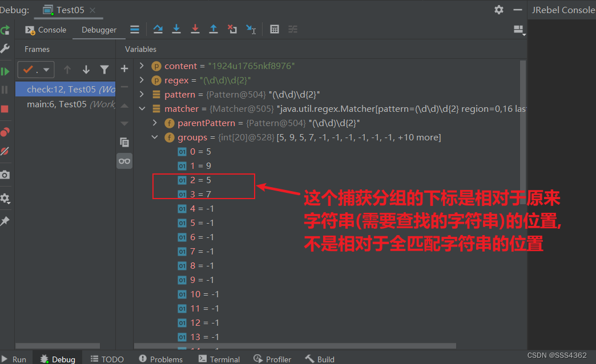This screenshot has width=596, height=364.
Task: Mute all breakpoints
Action: [x=5, y=151]
